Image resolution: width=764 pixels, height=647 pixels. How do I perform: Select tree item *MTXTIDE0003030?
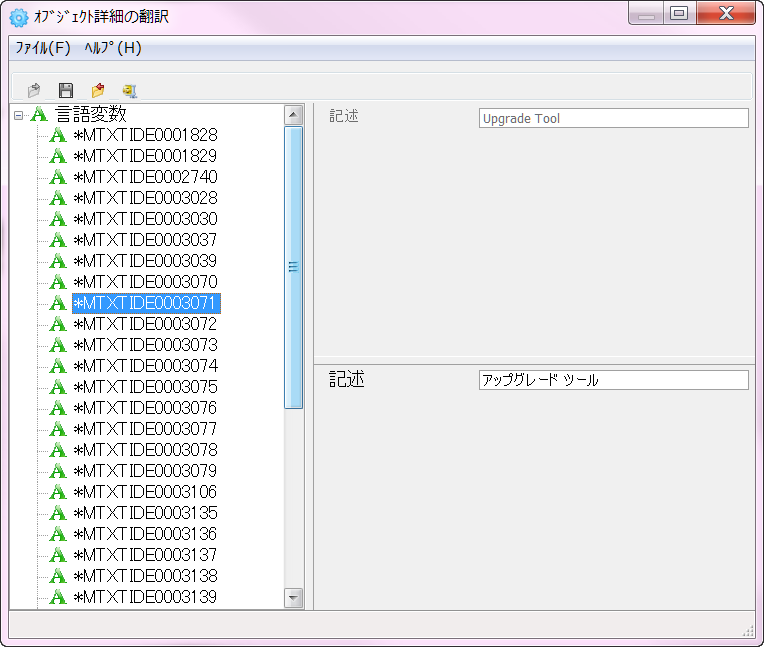pos(145,219)
